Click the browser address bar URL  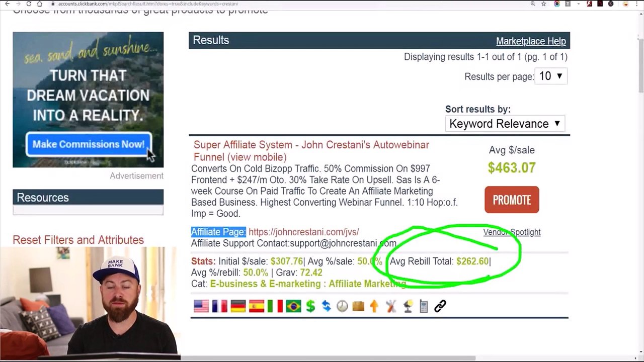tap(148, 4)
